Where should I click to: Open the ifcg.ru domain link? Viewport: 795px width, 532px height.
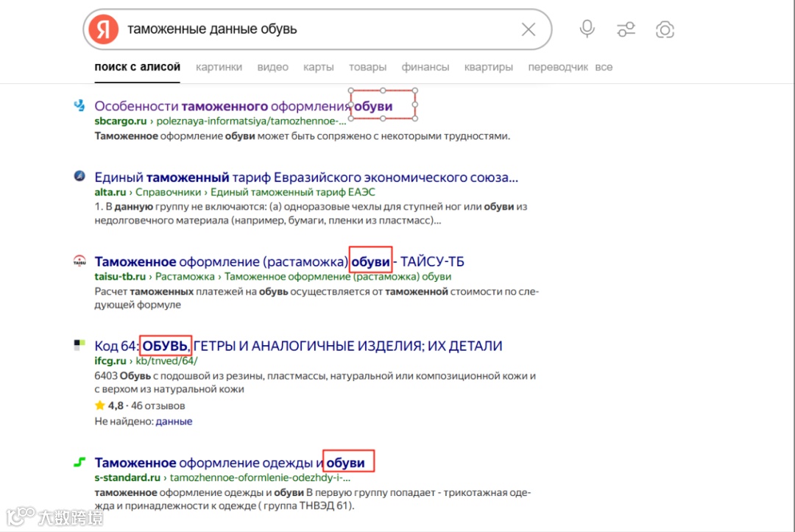click(110, 361)
